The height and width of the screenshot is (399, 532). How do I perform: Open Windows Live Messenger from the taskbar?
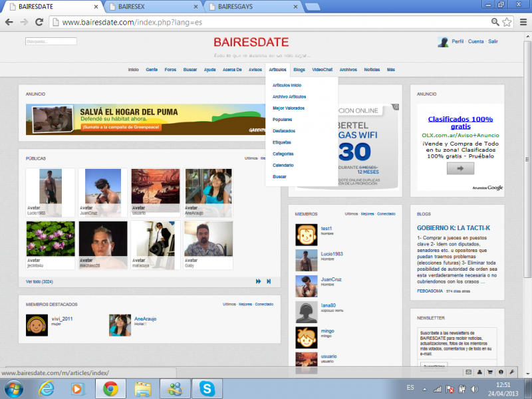click(175, 389)
